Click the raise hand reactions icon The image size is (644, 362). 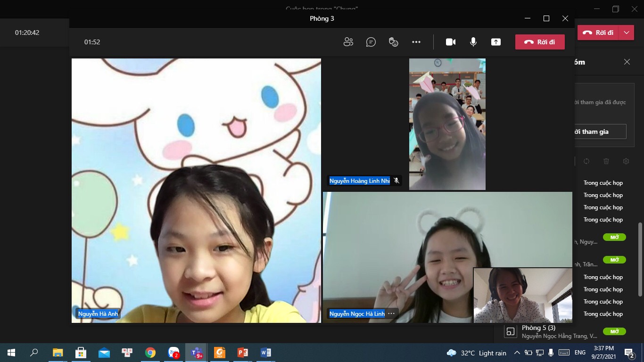[x=394, y=42]
